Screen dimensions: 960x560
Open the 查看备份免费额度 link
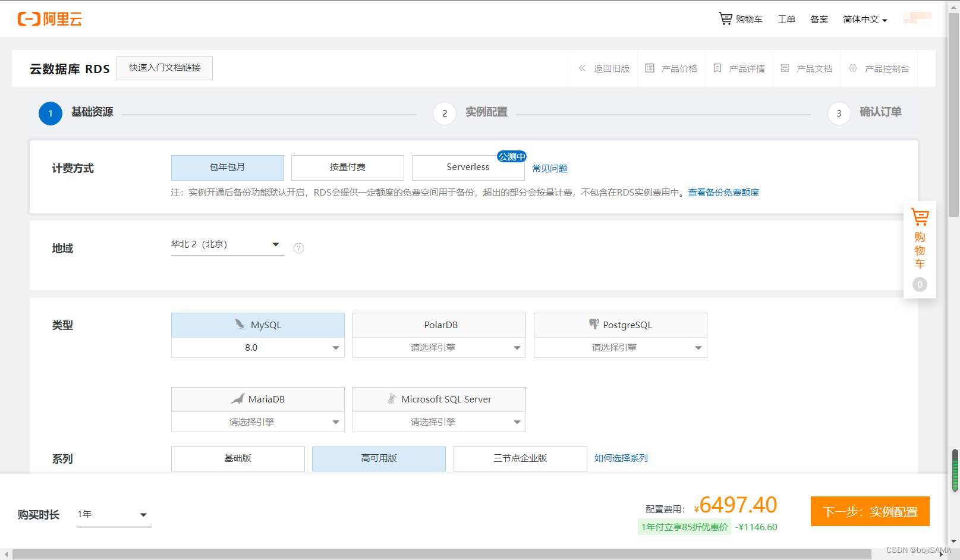click(723, 192)
